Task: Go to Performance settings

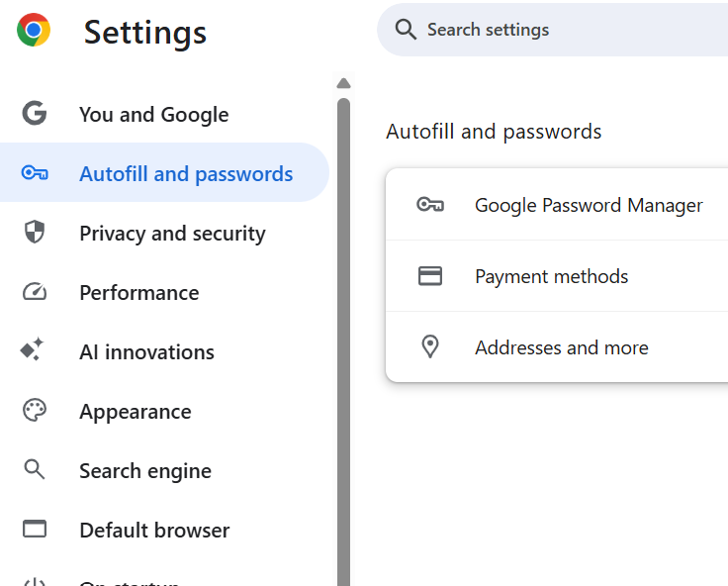Action: tap(138, 293)
